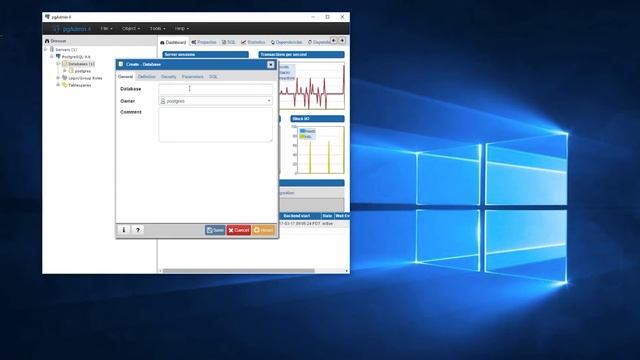The width and height of the screenshot is (640, 360).
Task: Open the Statistics tab in main panel
Action: (253, 42)
